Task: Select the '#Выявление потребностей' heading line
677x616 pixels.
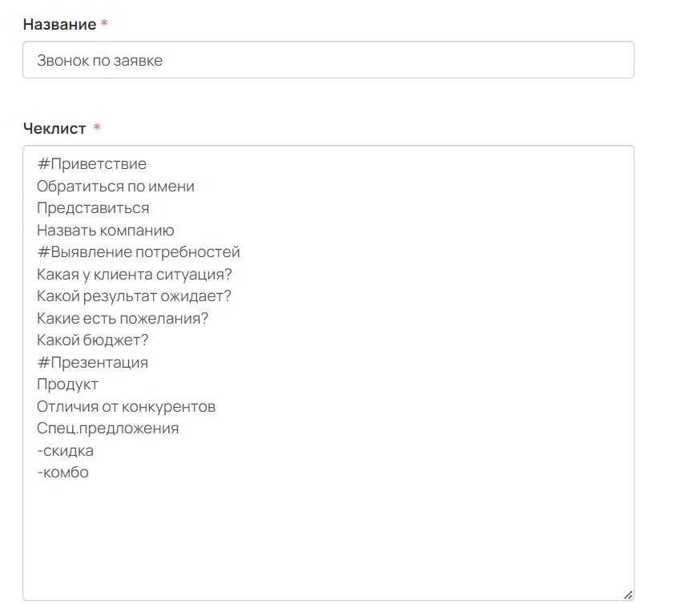Action: [x=139, y=252]
